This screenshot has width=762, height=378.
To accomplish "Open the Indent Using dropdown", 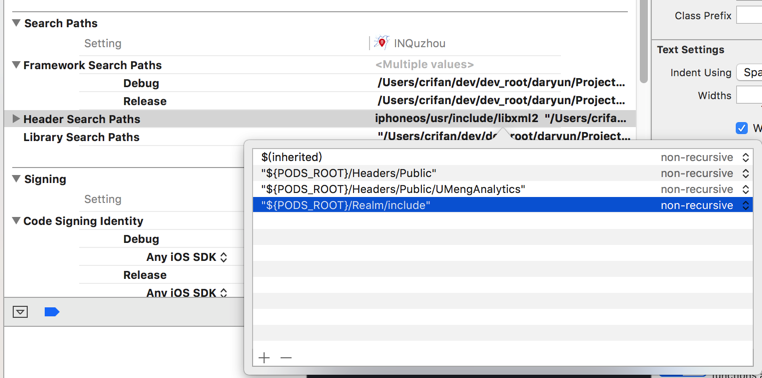I will (x=749, y=72).
